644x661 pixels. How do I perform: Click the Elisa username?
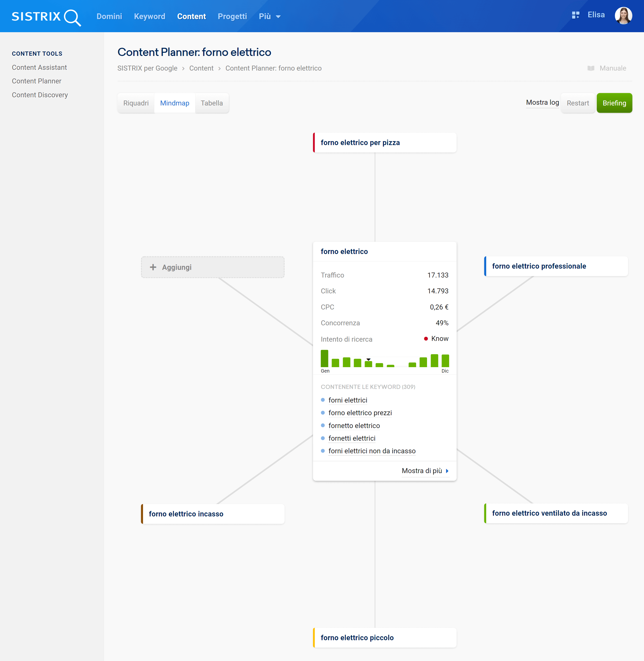pos(596,15)
